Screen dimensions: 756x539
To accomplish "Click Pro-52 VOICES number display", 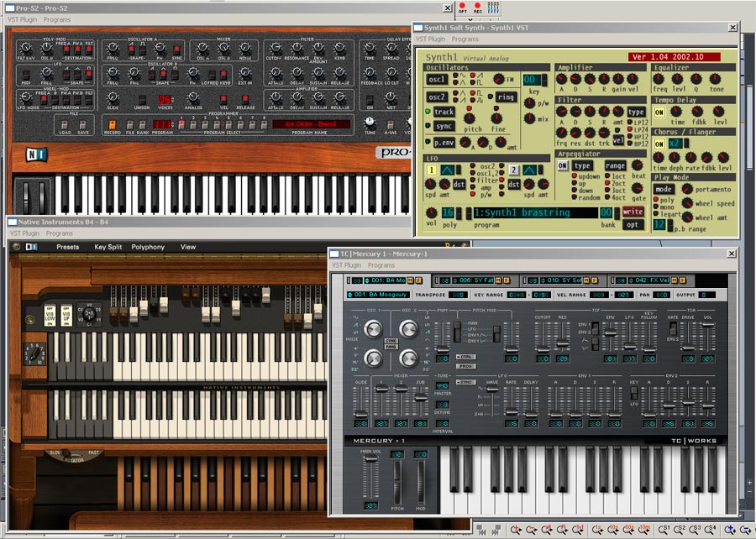I will click(165, 99).
